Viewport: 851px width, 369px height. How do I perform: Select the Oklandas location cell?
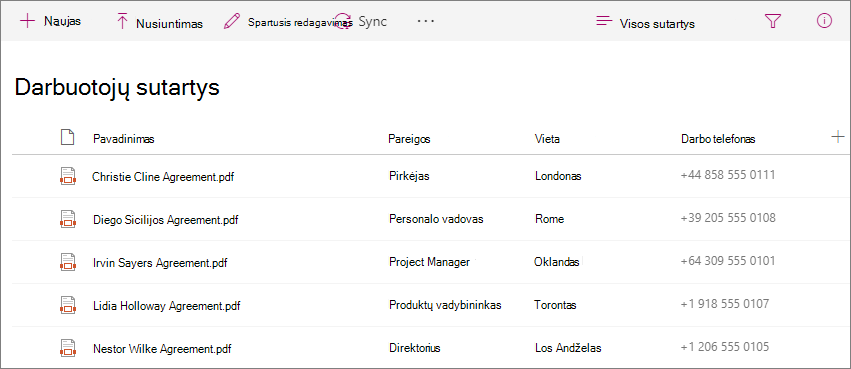556,262
